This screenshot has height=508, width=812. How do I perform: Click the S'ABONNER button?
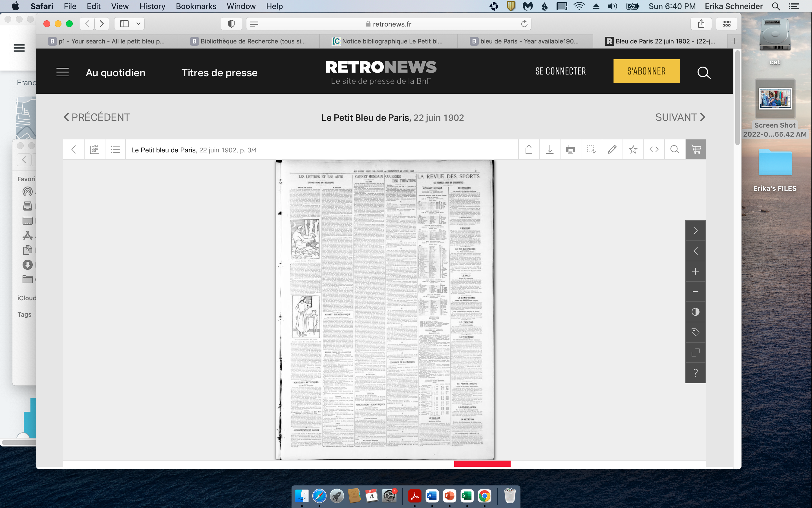(x=646, y=71)
